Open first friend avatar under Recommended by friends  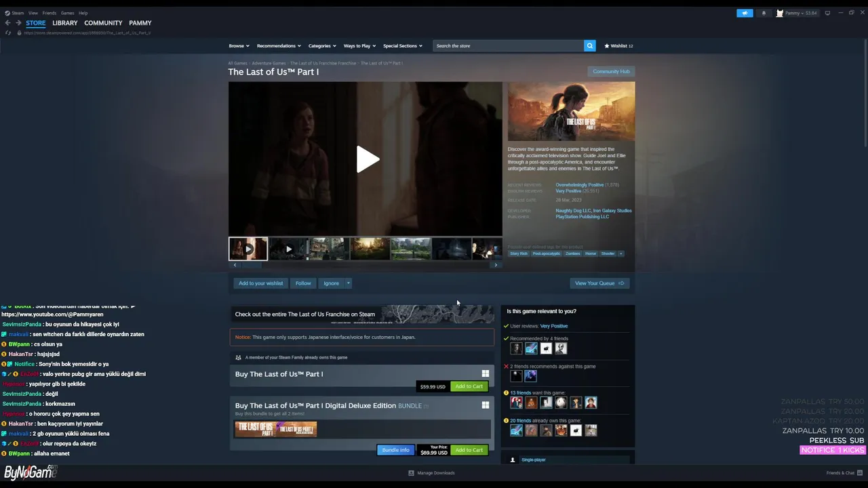click(x=516, y=348)
